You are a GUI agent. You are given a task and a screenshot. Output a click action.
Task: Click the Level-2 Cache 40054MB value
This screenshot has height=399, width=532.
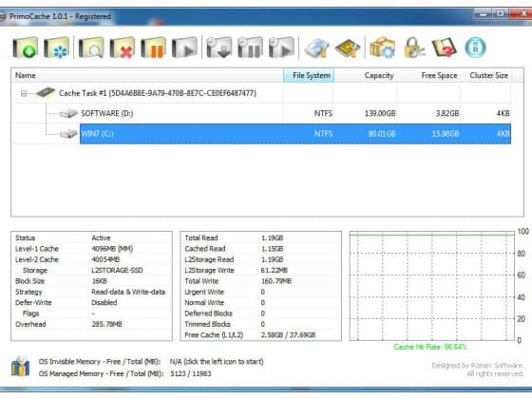[105, 259]
